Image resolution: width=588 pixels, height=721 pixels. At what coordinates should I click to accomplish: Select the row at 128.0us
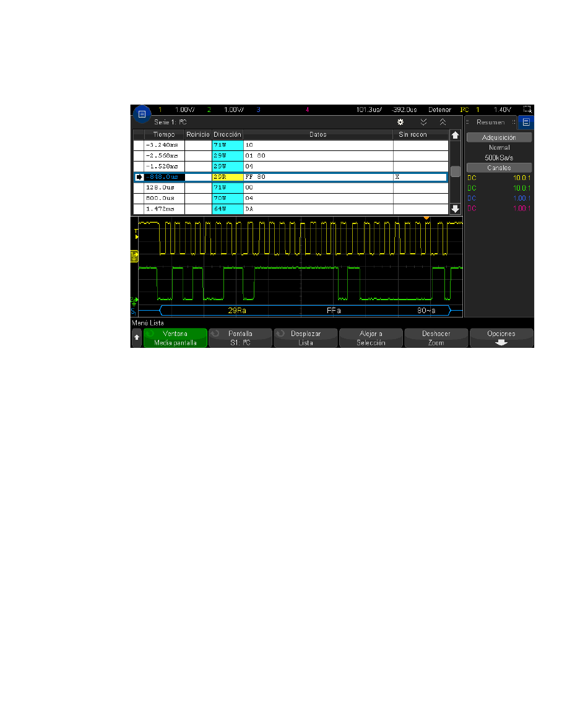click(291, 188)
